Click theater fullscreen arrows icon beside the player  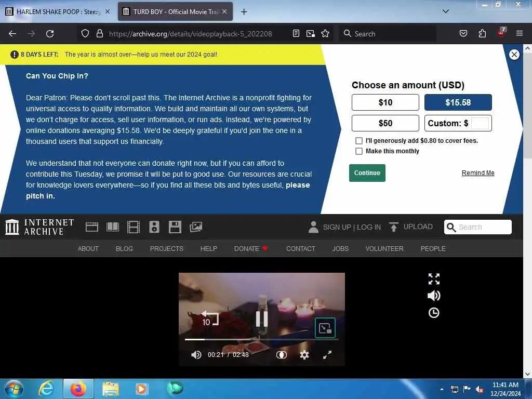tap(434, 279)
